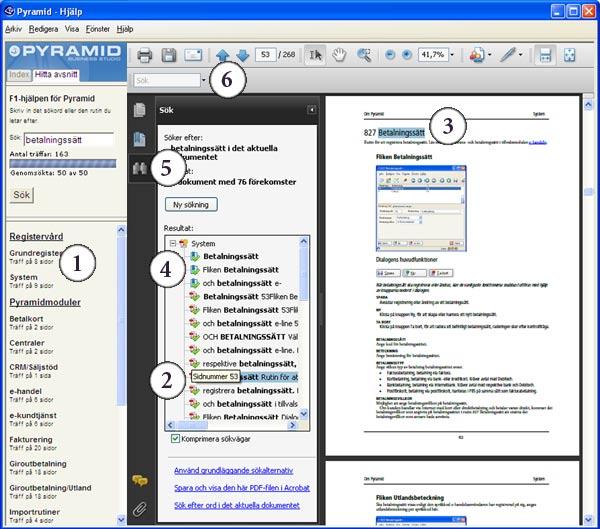Open the bookmarks panel icon
The width and height of the screenshot is (600, 529).
(140, 139)
